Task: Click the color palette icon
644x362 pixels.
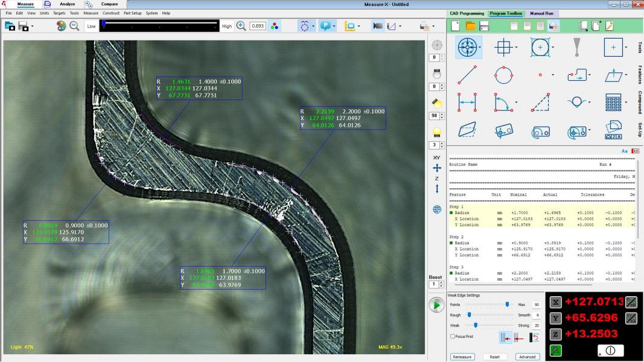Action: coord(61,27)
